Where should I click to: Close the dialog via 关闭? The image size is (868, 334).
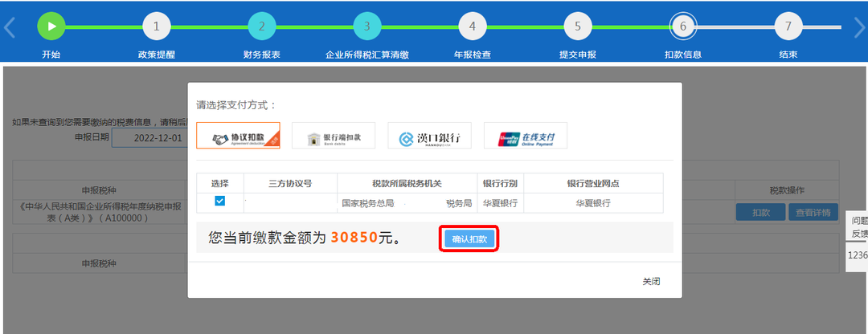click(651, 282)
